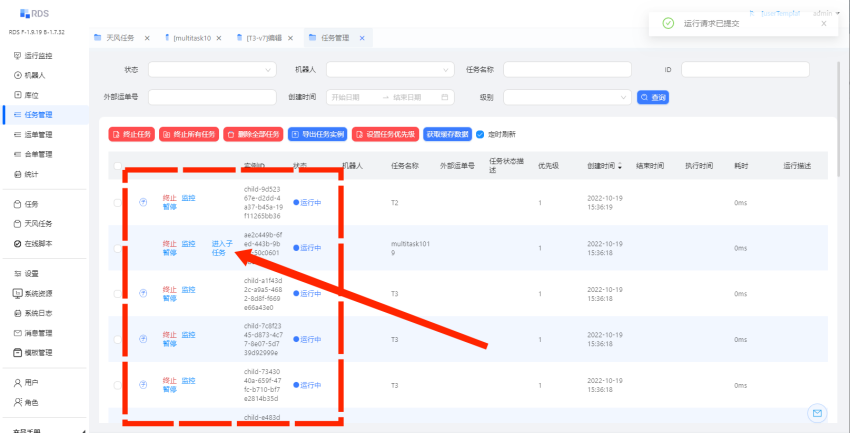The image size is (850, 433).
Task: Close the 运行请求已提交 notification
Action: point(824,24)
